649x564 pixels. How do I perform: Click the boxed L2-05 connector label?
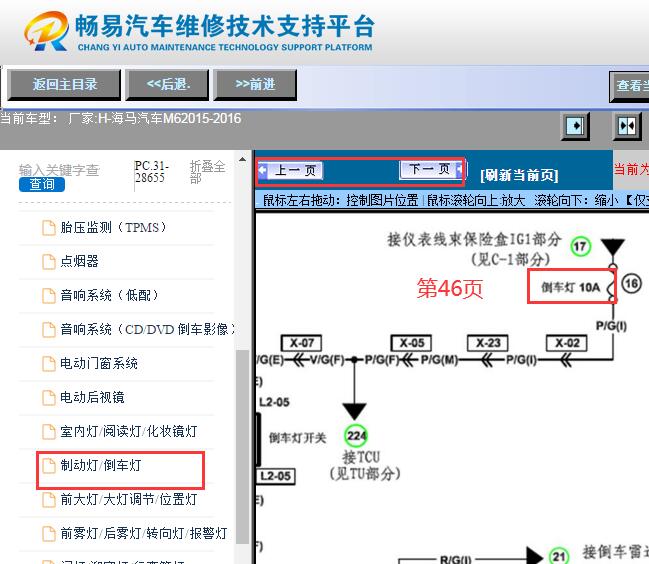coord(275,476)
